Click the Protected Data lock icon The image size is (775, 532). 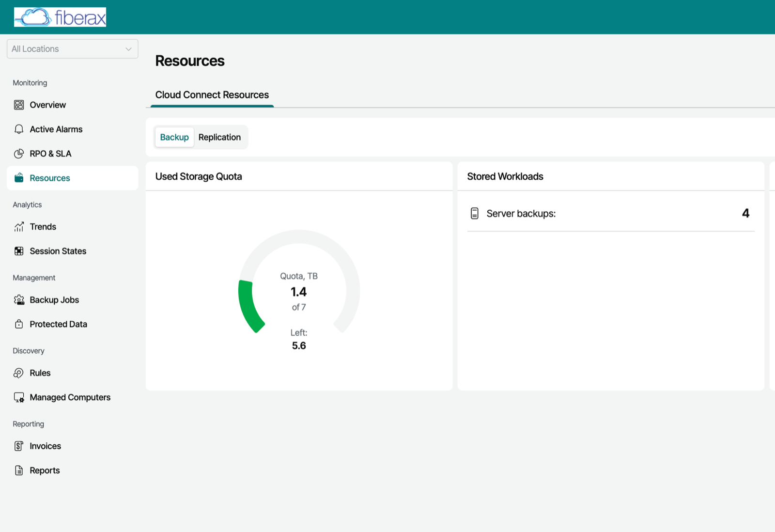19,324
